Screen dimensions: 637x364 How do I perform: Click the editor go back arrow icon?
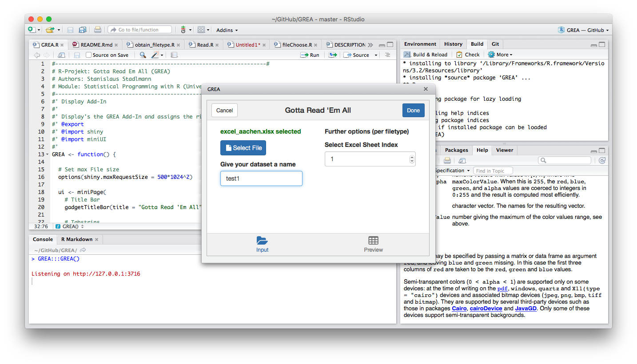tap(37, 55)
